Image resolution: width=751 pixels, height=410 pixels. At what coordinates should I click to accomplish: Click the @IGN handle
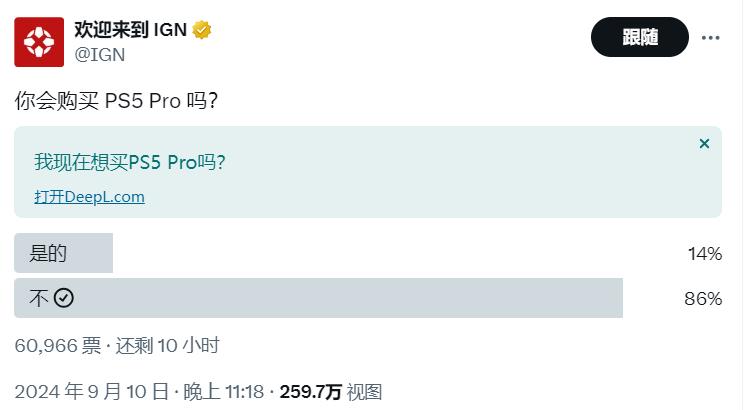100,55
